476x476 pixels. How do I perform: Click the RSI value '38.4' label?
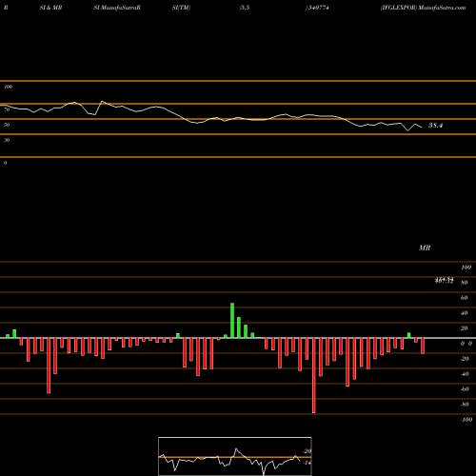(435, 126)
